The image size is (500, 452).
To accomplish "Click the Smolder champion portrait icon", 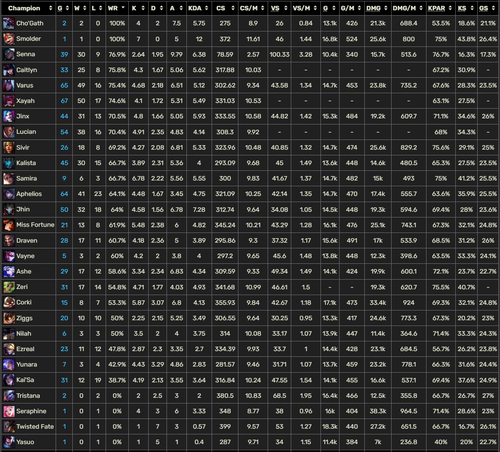I will tap(9, 39).
